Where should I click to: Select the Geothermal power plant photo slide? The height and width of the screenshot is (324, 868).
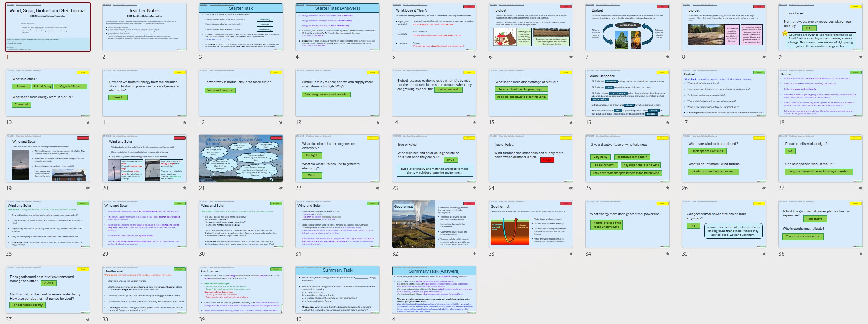434,224
